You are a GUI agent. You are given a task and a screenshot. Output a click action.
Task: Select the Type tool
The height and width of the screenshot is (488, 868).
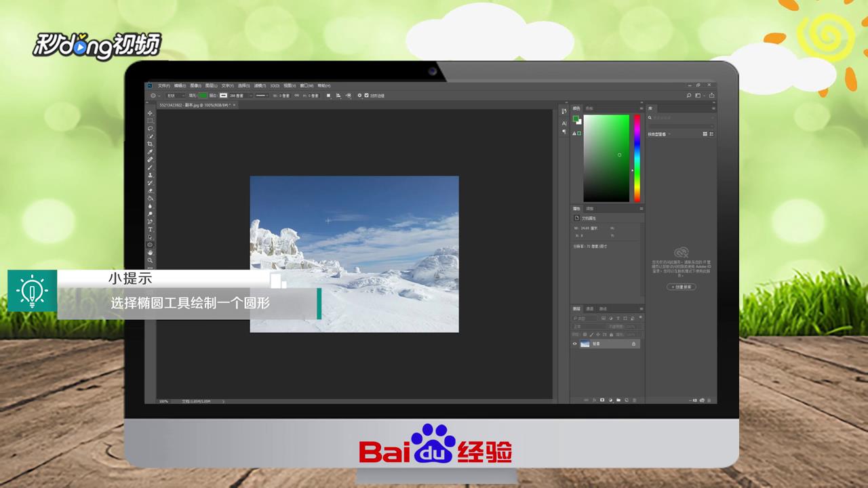click(150, 230)
